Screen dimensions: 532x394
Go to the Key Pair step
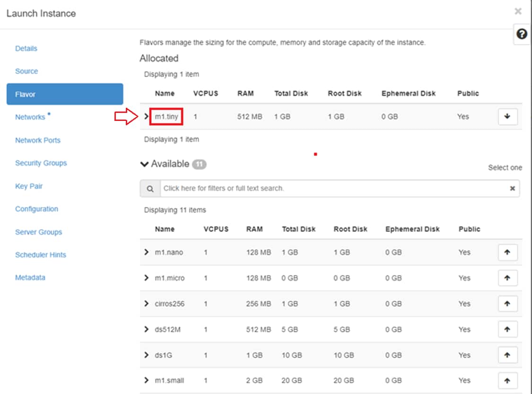point(29,186)
